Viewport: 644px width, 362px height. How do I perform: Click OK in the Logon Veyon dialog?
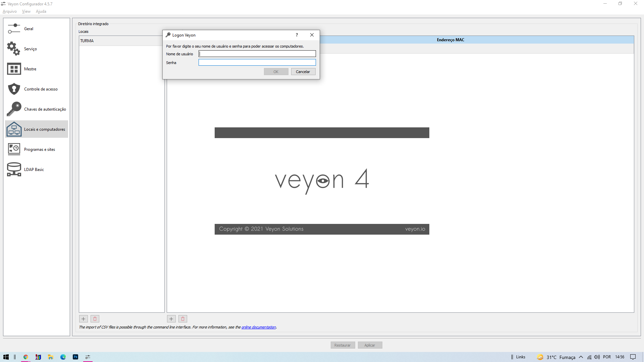pyautogui.click(x=276, y=72)
